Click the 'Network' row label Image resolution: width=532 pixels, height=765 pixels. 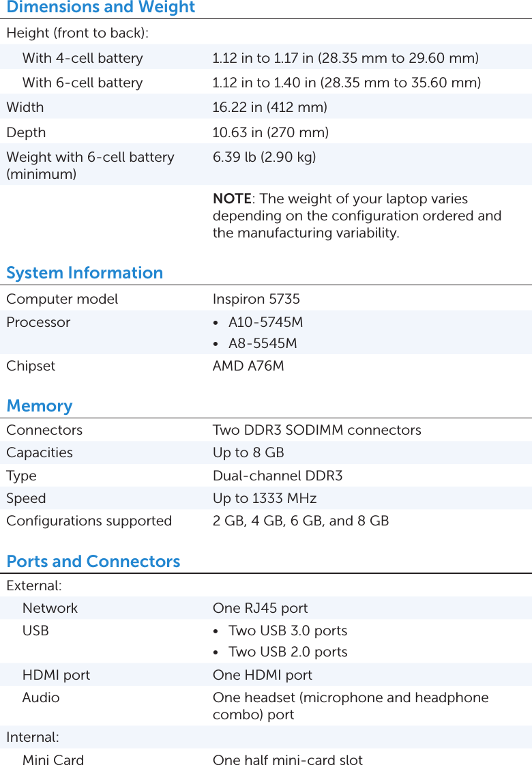[50, 608]
